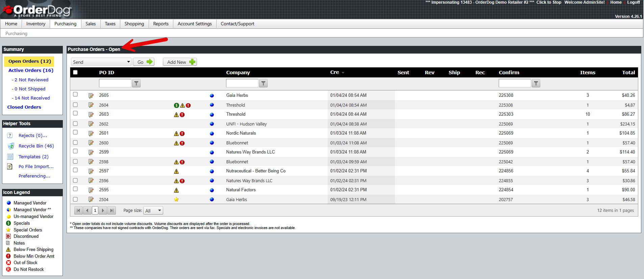Open the Contact/Support menu
The width and height of the screenshot is (644, 279).
tap(238, 24)
